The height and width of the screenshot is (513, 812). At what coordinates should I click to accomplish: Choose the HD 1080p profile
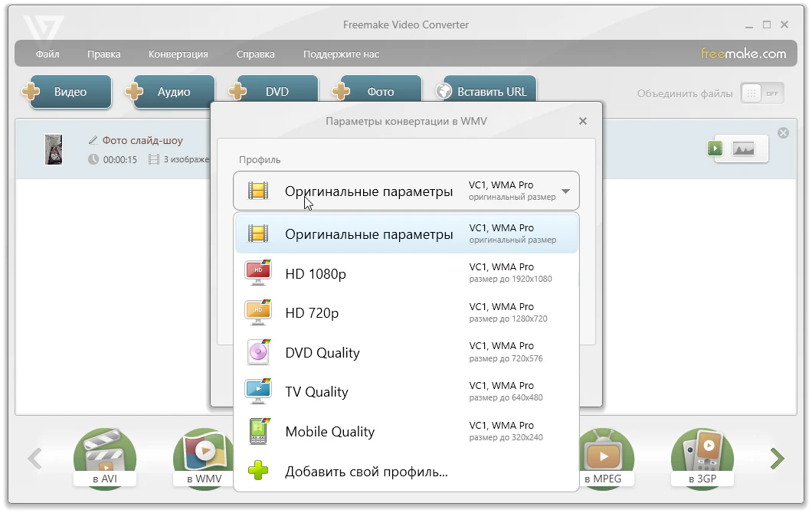(407, 273)
